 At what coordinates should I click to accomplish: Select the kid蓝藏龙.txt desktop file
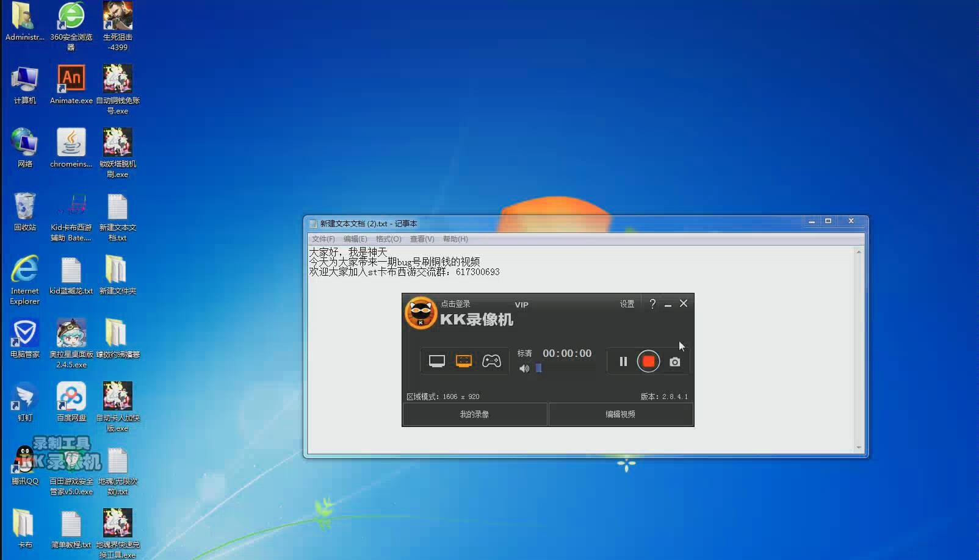[71, 276]
